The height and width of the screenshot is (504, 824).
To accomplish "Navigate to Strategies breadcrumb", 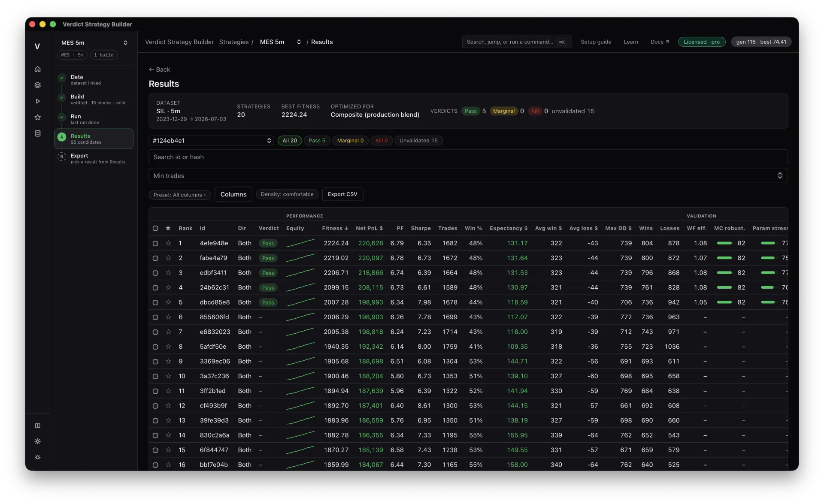I will (x=234, y=42).
